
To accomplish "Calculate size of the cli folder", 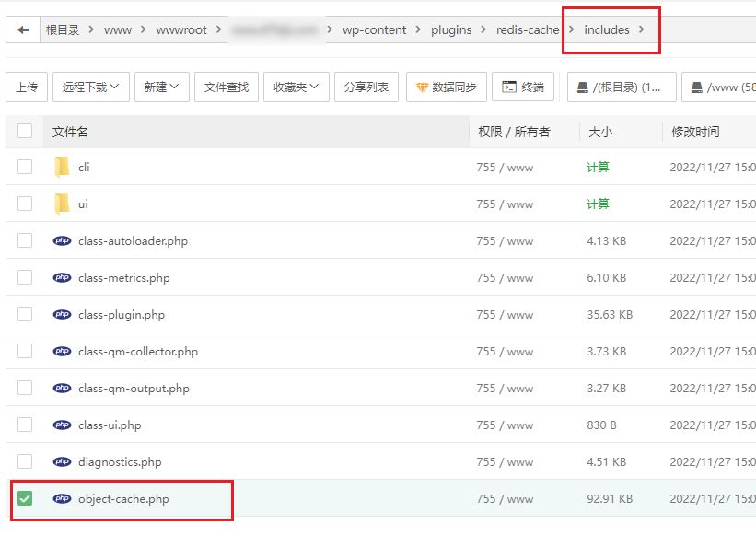I will tap(598, 167).
